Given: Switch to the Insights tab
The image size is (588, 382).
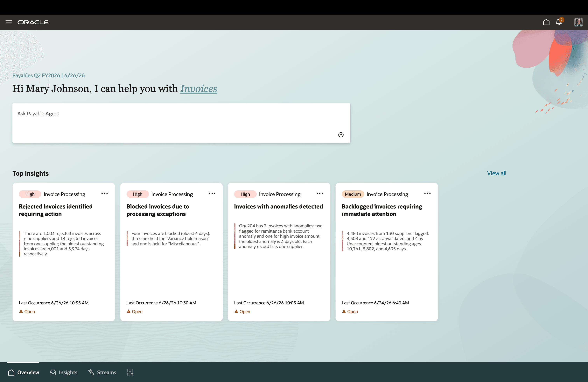Looking at the screenshot, I should pos(64,372).
